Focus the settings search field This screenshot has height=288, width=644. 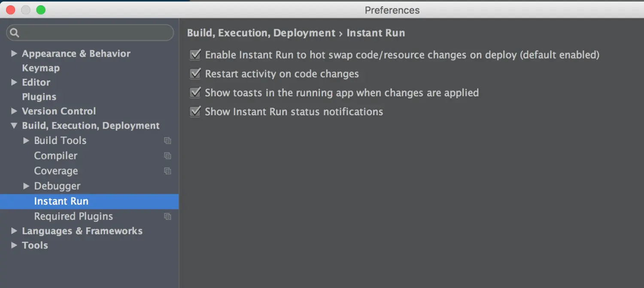tap(90, 33)
